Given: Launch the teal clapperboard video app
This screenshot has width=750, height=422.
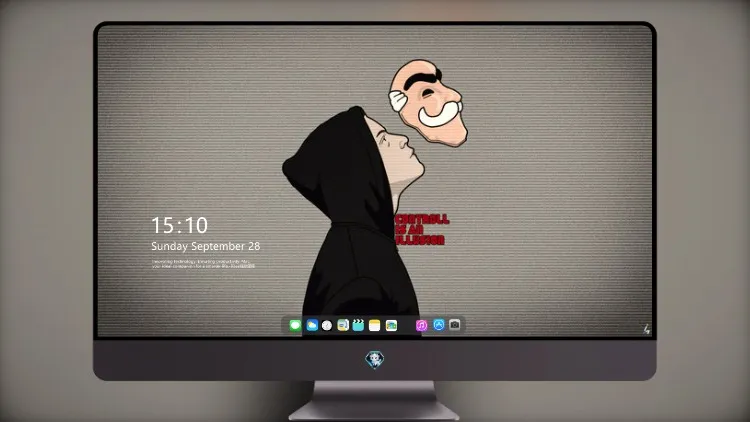Looking at the screenshot, I should click(x=358, y=325).
